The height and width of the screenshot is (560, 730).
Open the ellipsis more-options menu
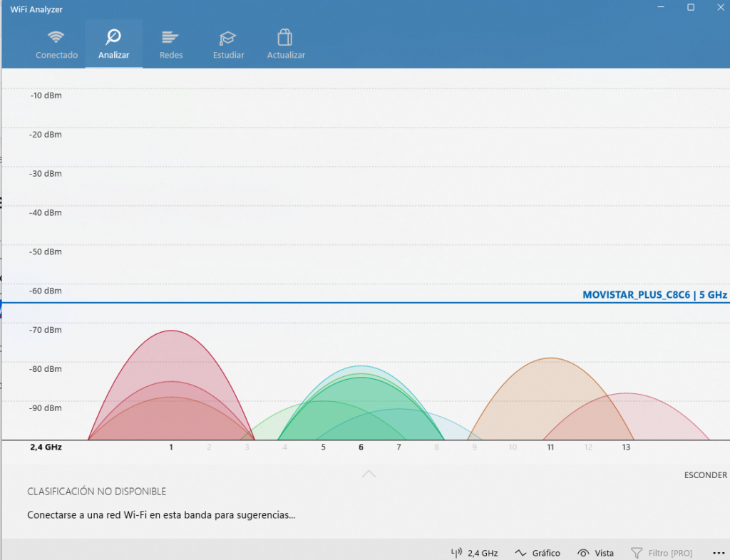tap(718, 552)
